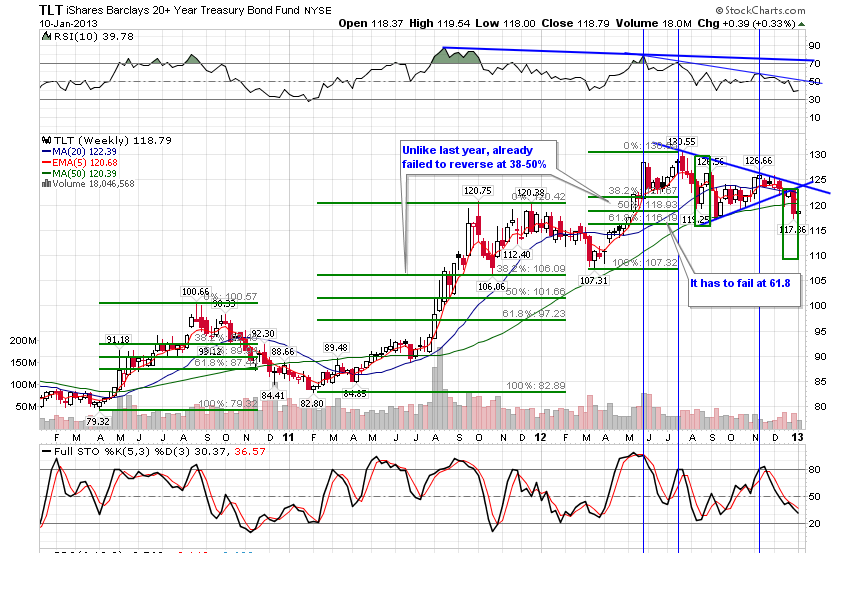Click the 84.41 low price label
This screenshot has width=843, height=591.
(273, 396)
